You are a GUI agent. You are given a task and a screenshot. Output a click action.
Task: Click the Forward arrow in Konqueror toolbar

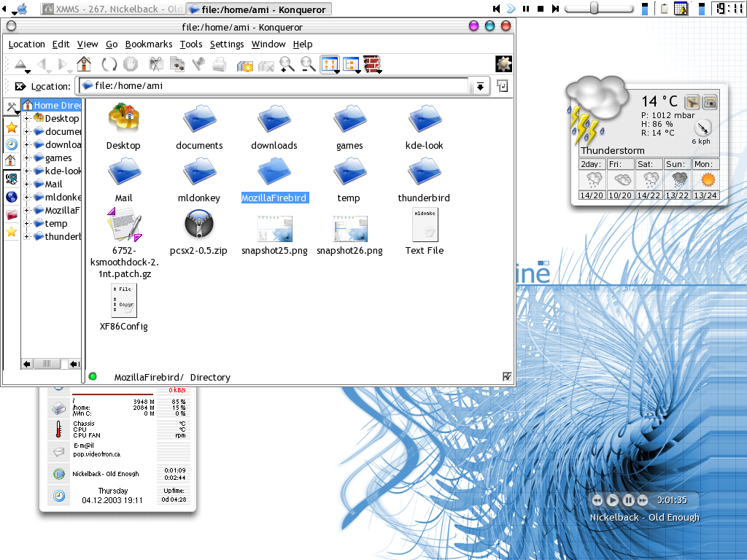[63, 64]
